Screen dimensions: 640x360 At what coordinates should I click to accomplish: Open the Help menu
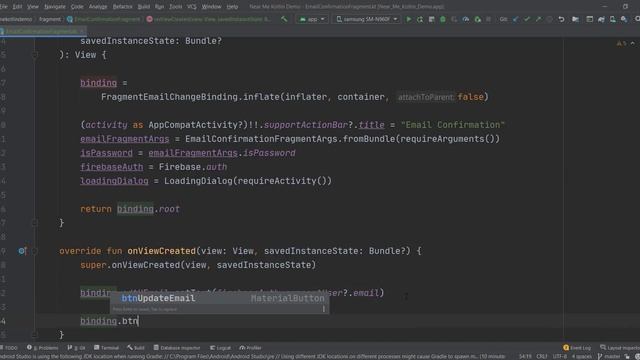coord(232,7)
